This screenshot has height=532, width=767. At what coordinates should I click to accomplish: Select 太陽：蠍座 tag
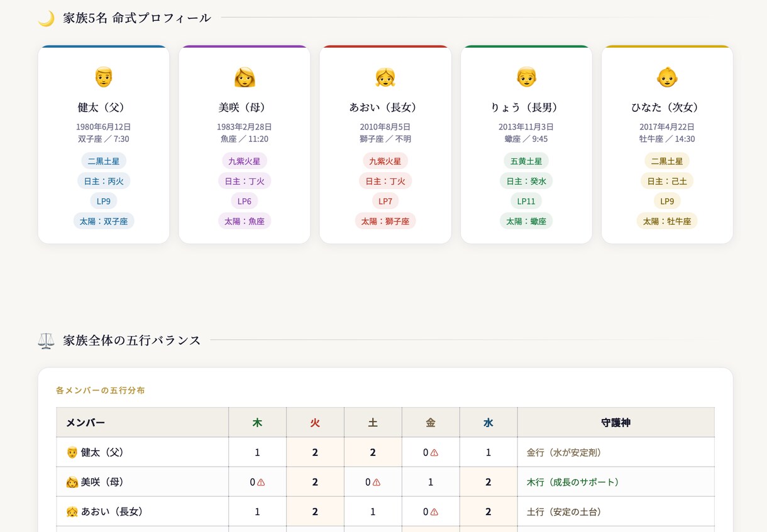pos(526,221)
